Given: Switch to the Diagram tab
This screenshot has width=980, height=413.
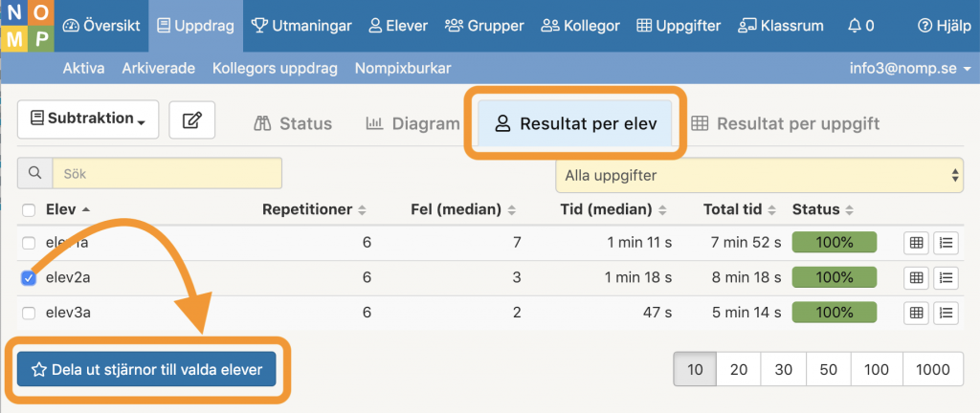Looking at the screenshot, I should pyautogui.click(x=412, y=123).
